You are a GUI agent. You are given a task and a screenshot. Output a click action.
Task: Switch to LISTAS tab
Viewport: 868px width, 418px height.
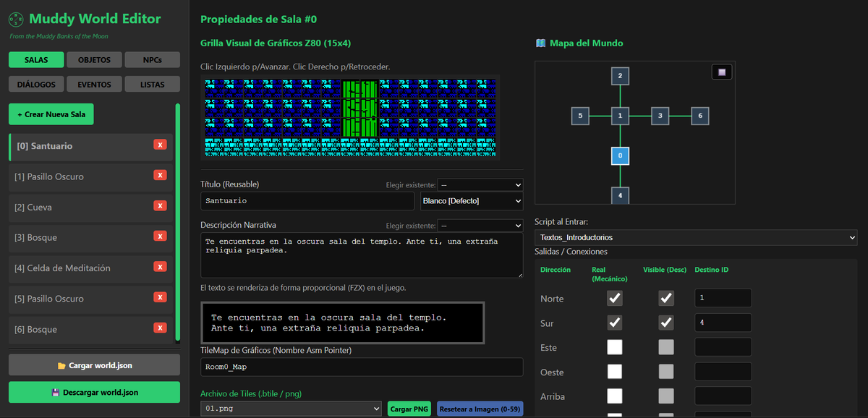point(152,85)
